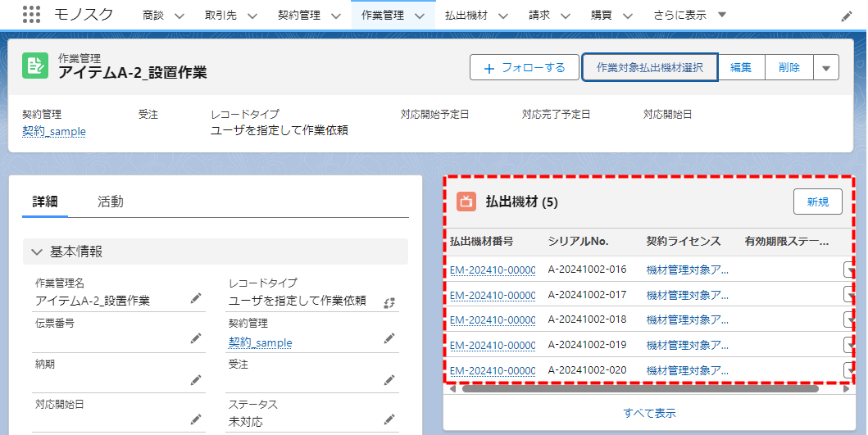868x435 pixels.
Task: Edit the 伝票番号 field pencil icon
Action: (195, 338)
